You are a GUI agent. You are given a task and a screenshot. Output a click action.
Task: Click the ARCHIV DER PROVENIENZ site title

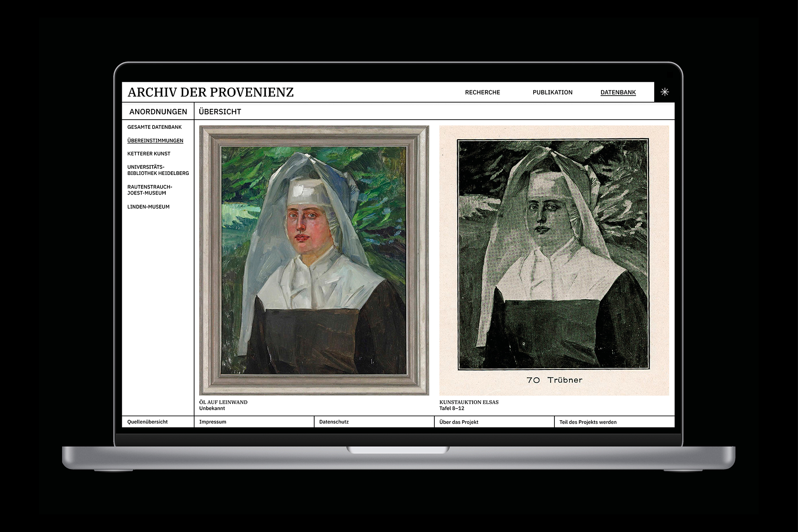tap(211, 92)
